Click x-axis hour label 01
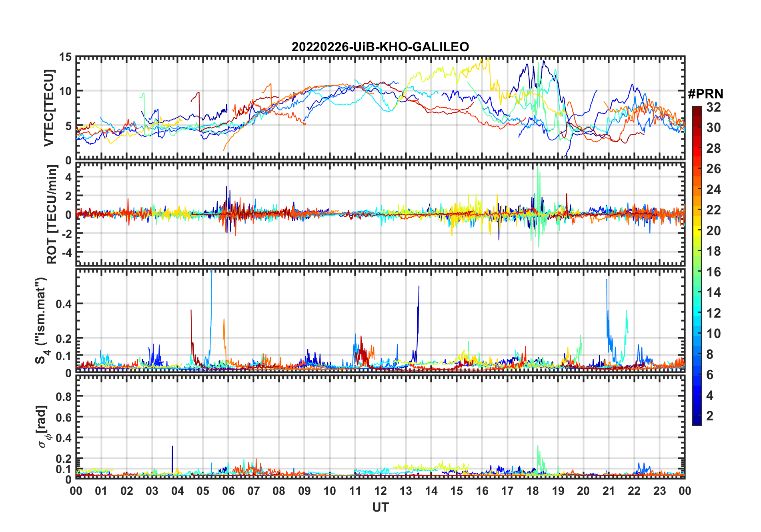761x532 pixels. click(x=101, y=491)
